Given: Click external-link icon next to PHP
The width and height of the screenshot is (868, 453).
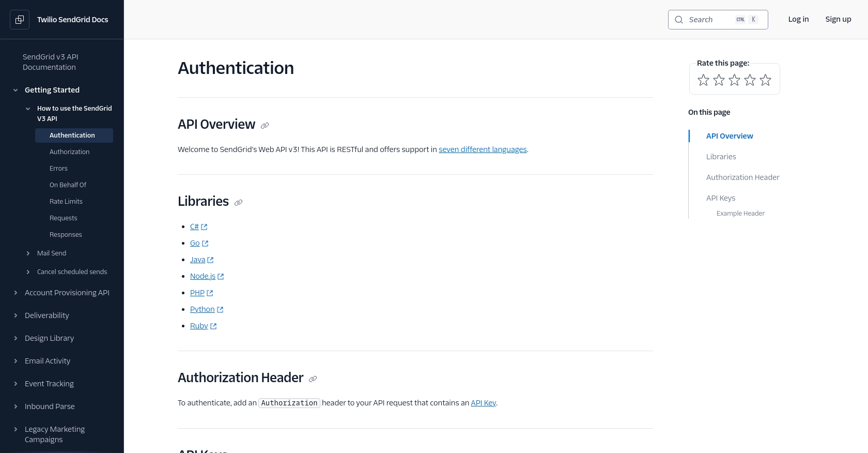Looking at the screenshot, I should (210, 293).
